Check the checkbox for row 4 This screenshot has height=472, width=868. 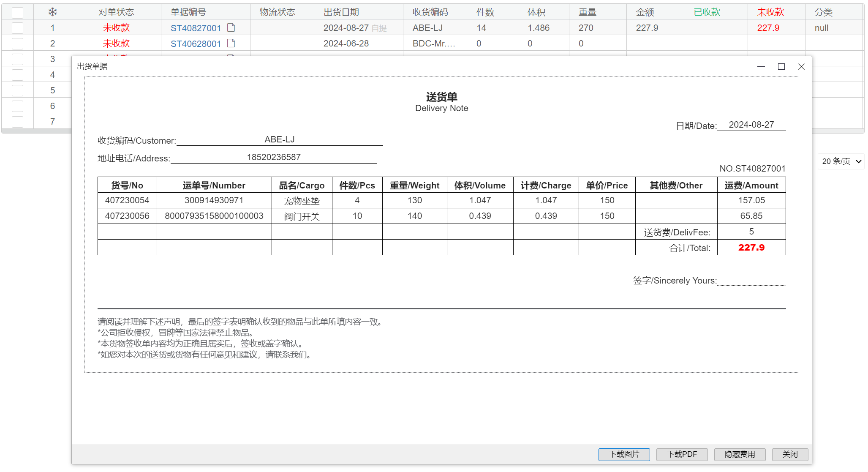point(17,75)
